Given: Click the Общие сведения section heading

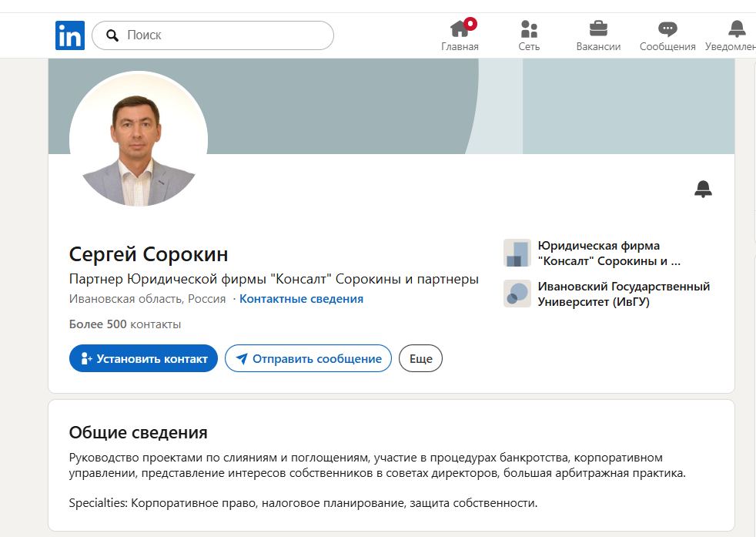Looking at the screenshot, I should (139, 432).
